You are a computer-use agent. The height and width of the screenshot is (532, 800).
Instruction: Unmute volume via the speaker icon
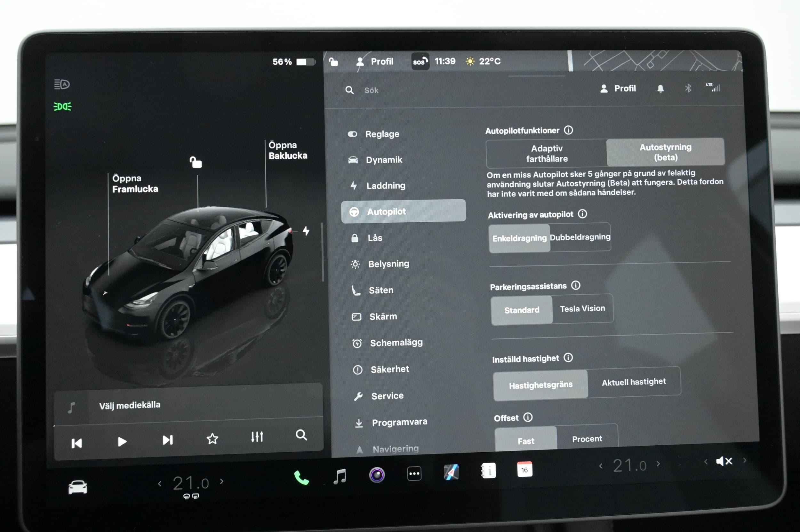(x=724, y=461)
